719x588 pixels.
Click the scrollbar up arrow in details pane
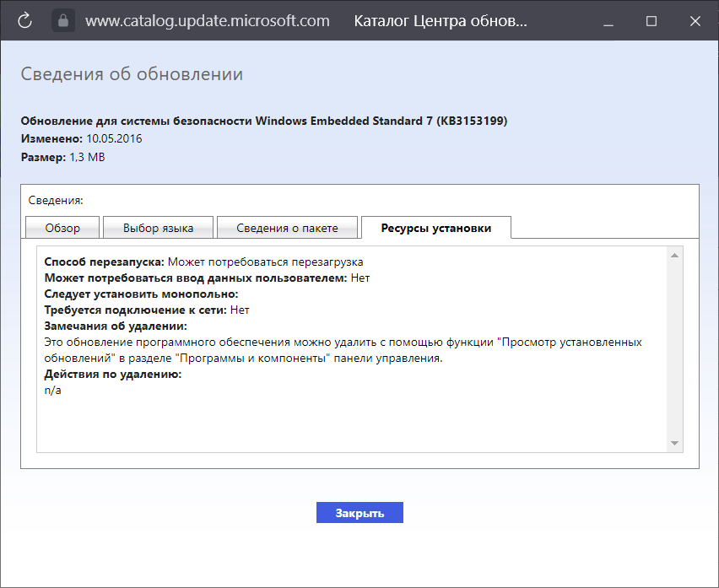tap(674, 256)
